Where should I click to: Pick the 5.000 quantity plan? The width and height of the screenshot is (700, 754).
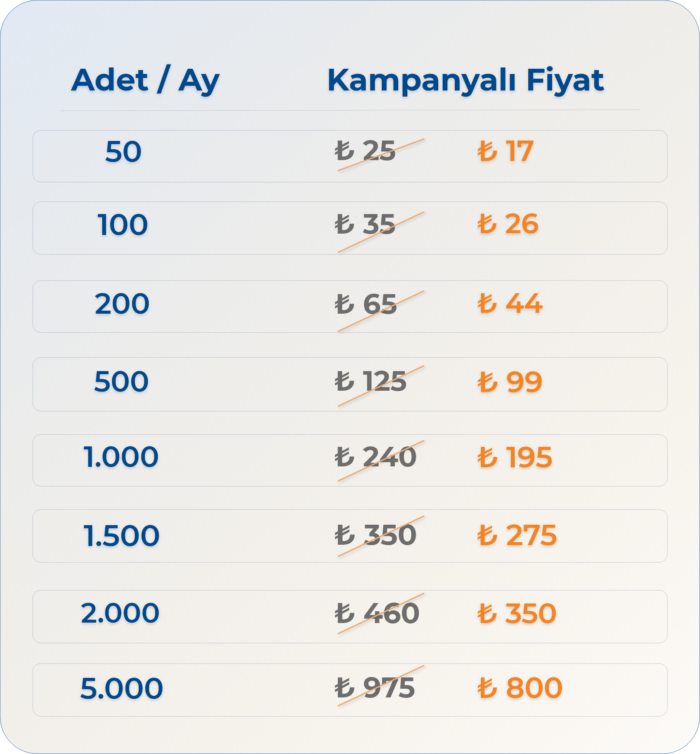point(350,690)
